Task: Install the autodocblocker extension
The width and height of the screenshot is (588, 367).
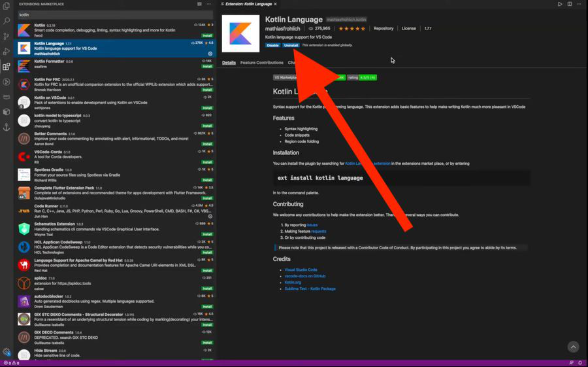Action: pyautogui.click(x=207, y=307)
